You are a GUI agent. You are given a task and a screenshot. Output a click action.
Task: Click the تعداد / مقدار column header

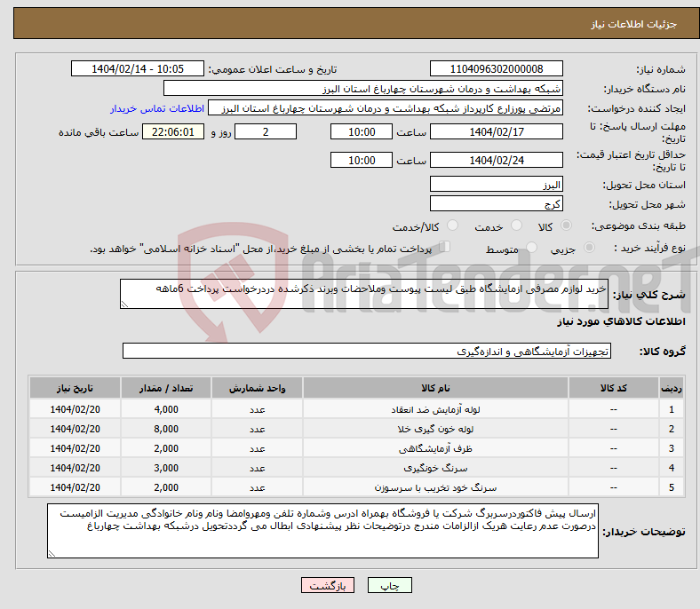[166, 388]
